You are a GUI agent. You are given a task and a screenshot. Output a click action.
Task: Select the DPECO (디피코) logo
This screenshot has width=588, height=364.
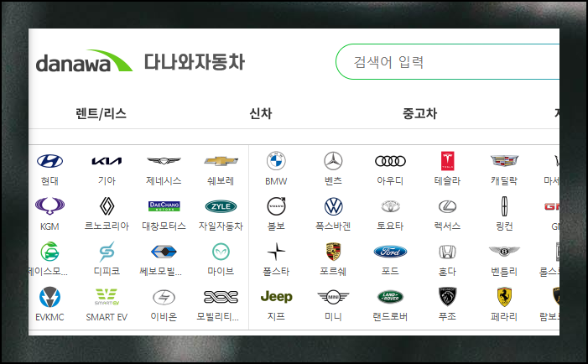pos(107,252)
